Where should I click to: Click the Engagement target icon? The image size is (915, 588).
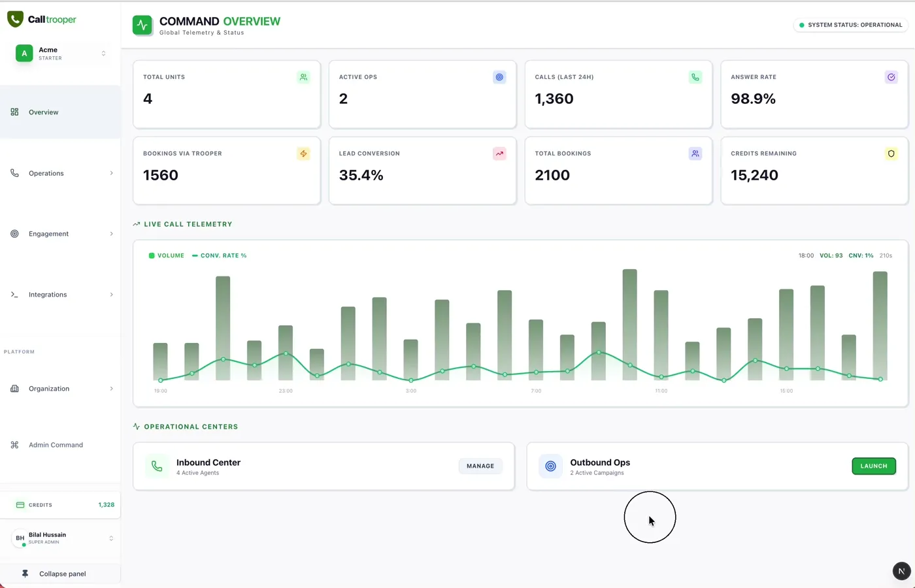14,233
